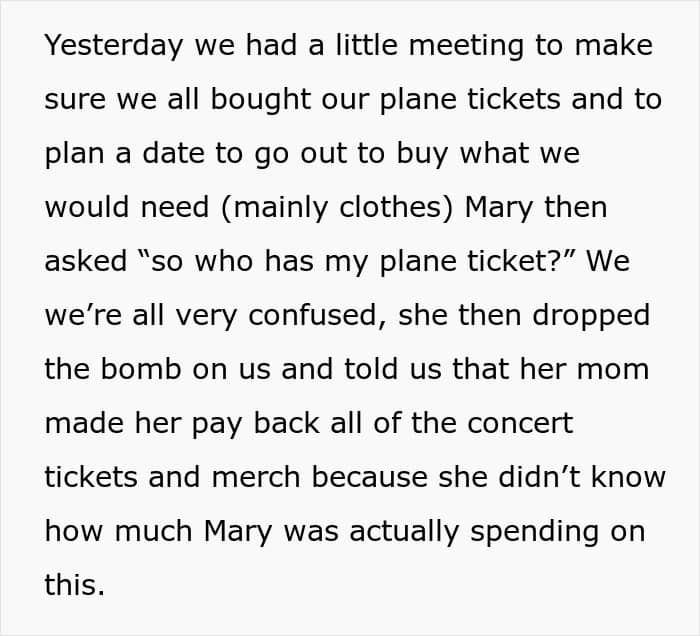This screenshot has width=700, height=636.
Task: Click the word "date" in third line
Action: pos(173,154)
